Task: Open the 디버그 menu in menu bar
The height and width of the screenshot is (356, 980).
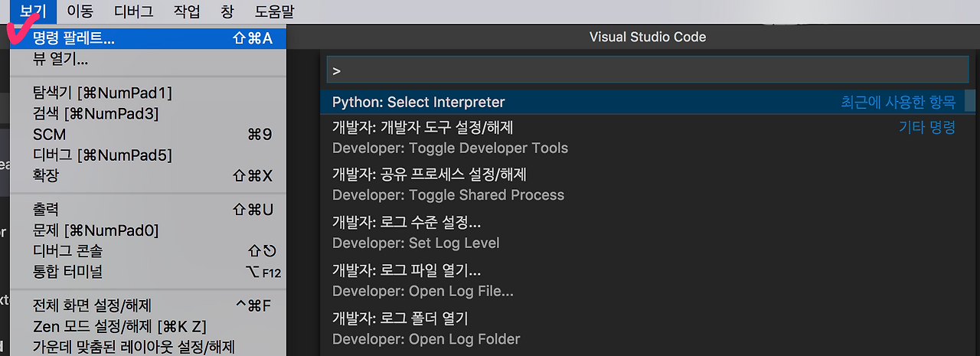Action: point(133,11)
